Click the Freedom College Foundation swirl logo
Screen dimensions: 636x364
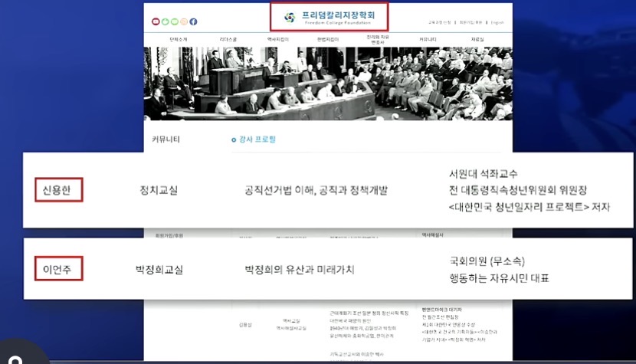coord(289,17)
